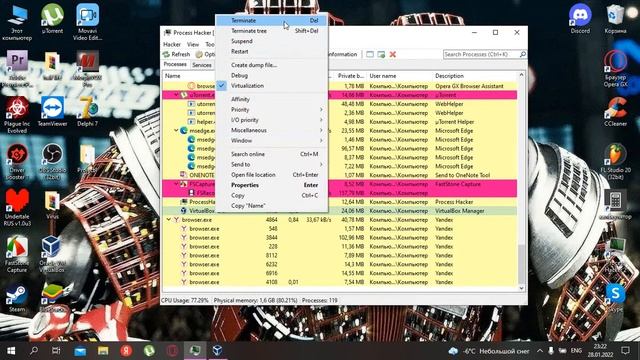
Task: Toggle the checked Virtualization menu item
Action: click(271, 86)
